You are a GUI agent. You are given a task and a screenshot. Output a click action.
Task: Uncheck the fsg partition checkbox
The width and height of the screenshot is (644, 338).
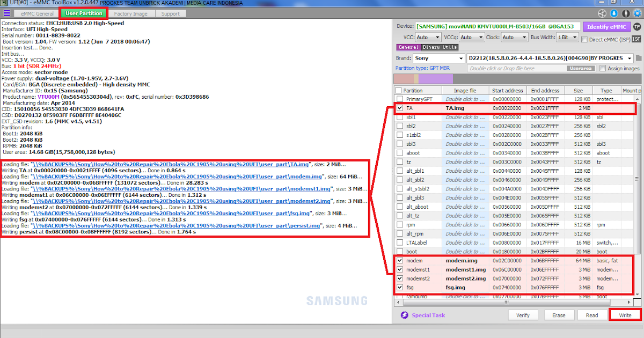tap(399, 288)
